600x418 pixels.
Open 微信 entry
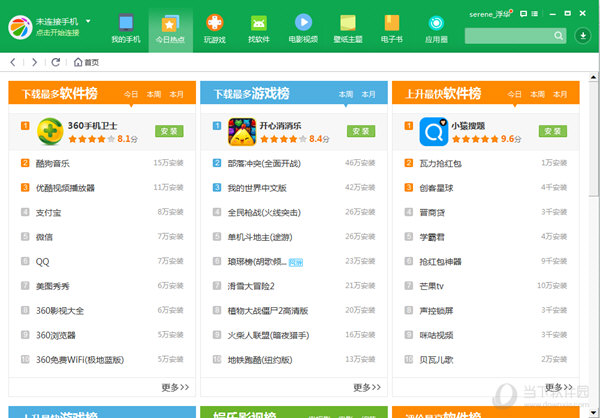[44, 237]
